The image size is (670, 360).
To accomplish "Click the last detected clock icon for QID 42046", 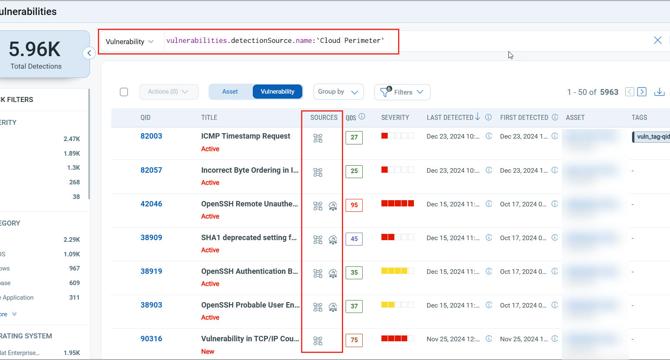I will (x=489, y=204).
